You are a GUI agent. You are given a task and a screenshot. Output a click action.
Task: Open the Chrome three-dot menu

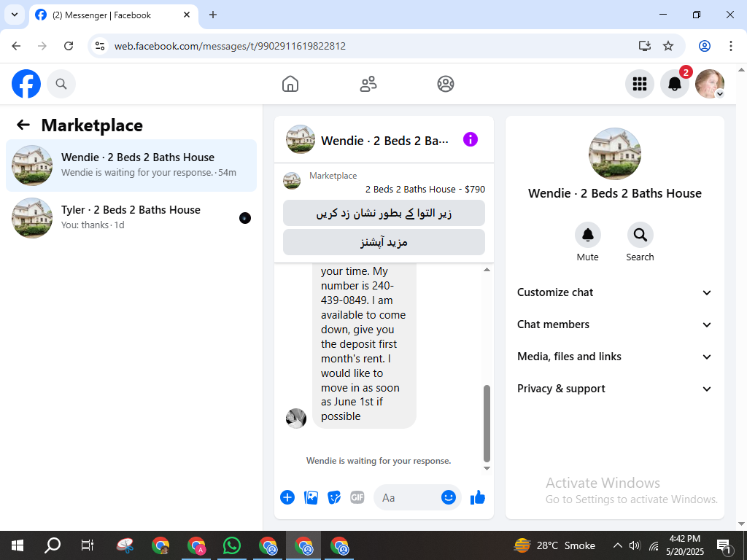tap(731, 46)
